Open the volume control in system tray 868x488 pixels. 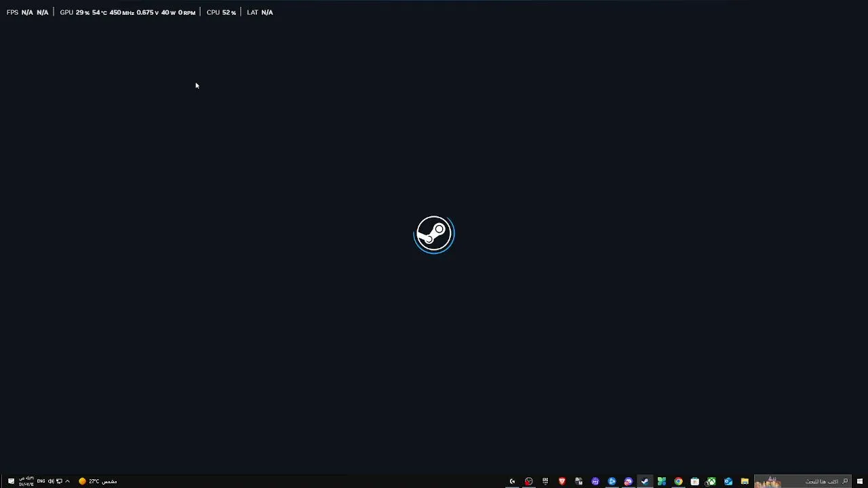(51, 481)
